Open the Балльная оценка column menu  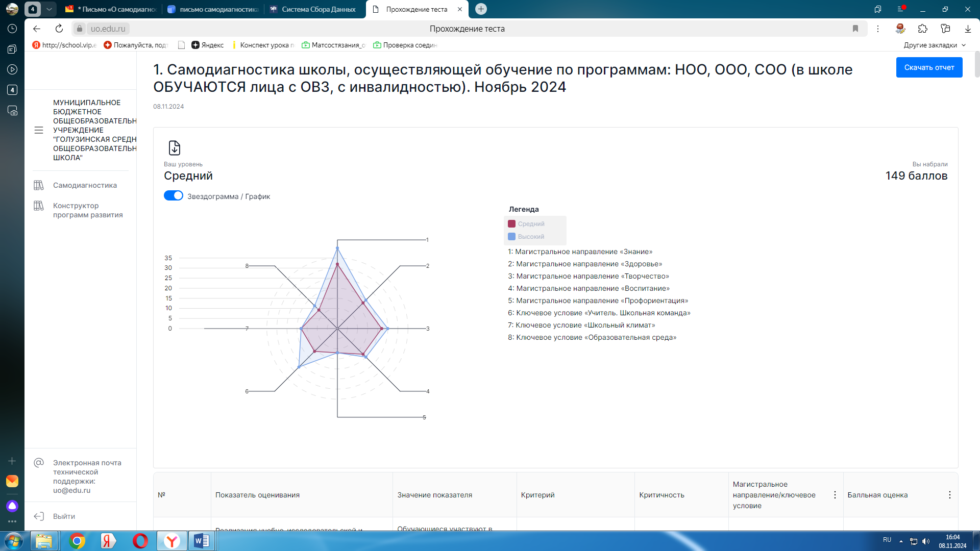click(x=949, y=495)
